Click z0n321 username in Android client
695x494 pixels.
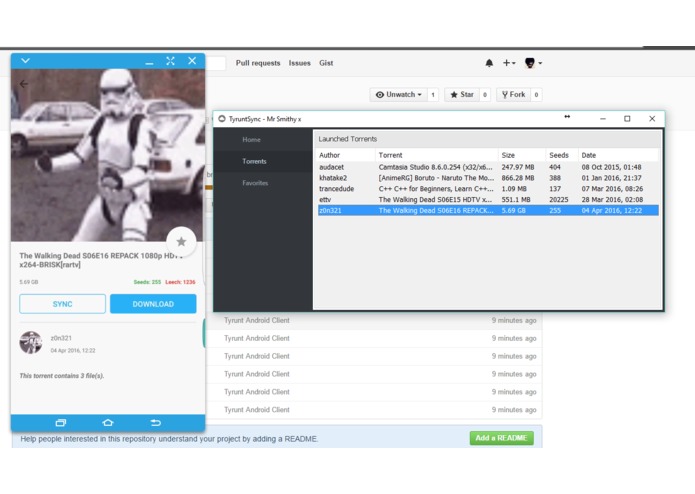pos(61,338)
